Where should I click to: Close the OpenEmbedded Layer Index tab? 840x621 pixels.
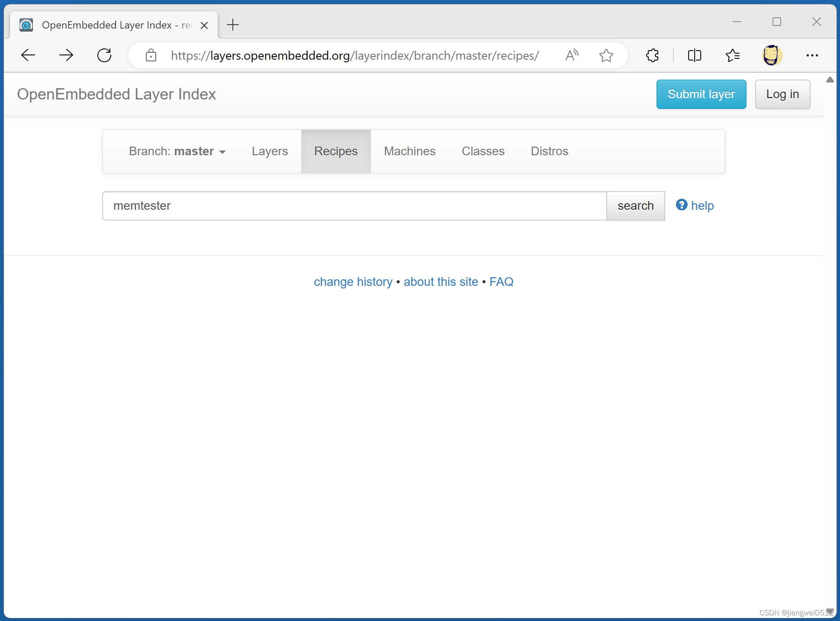pyautogui.click(x=204, y=26)
